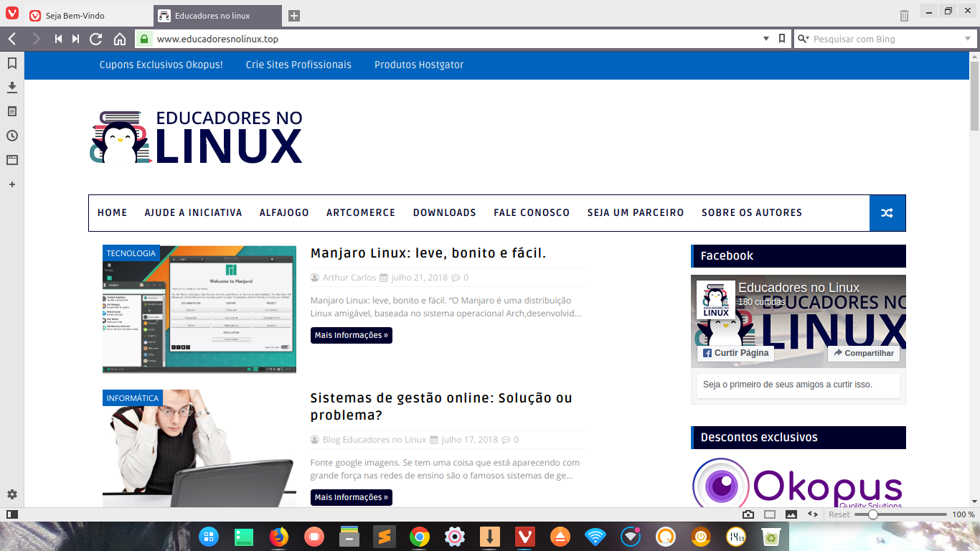Toggle the side panel visibility
The image size is (980, 551).
pyautogui.click(x=11, y=514)
